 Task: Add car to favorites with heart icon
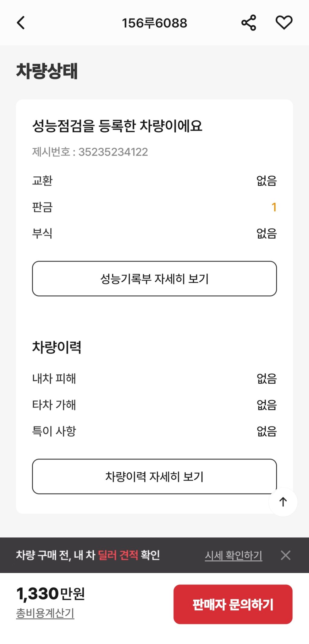pos(284,23)
